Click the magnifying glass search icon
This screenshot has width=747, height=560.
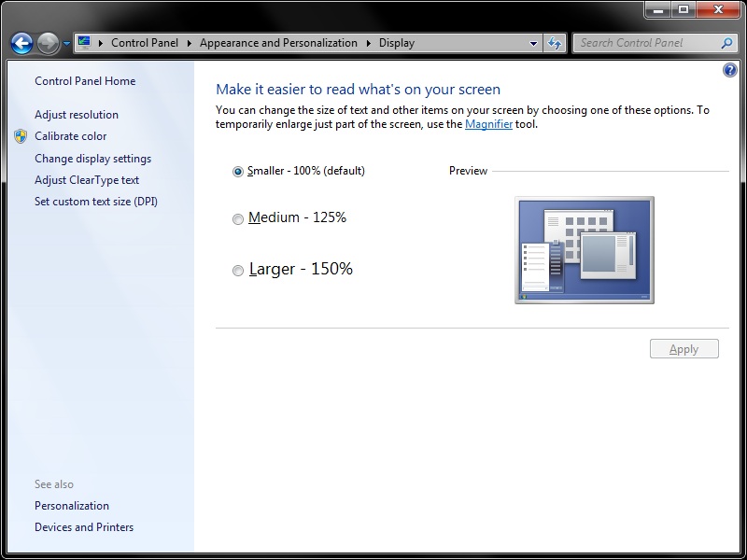[x=726, y=43]
